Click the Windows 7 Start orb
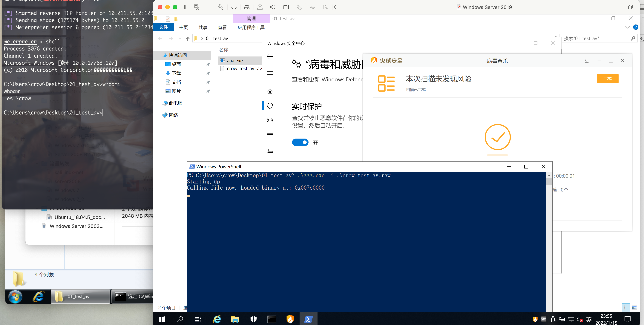Screen dimensions: 644x325 (x=16, y=297)
